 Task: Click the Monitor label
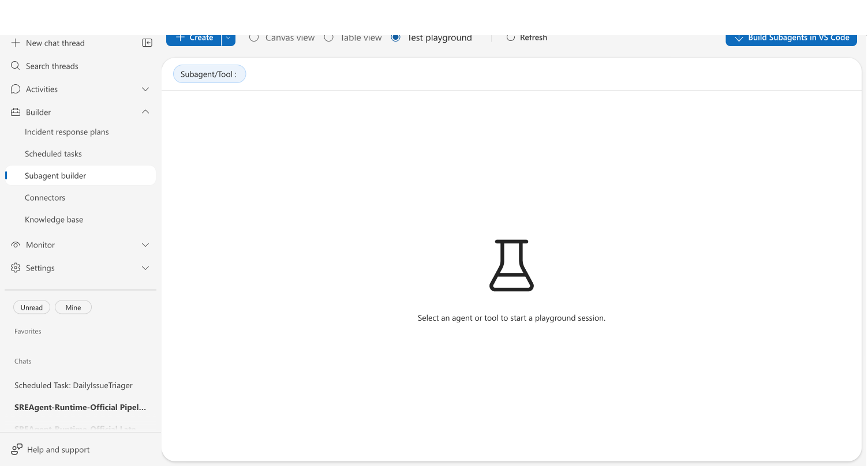tap(40, 245)
